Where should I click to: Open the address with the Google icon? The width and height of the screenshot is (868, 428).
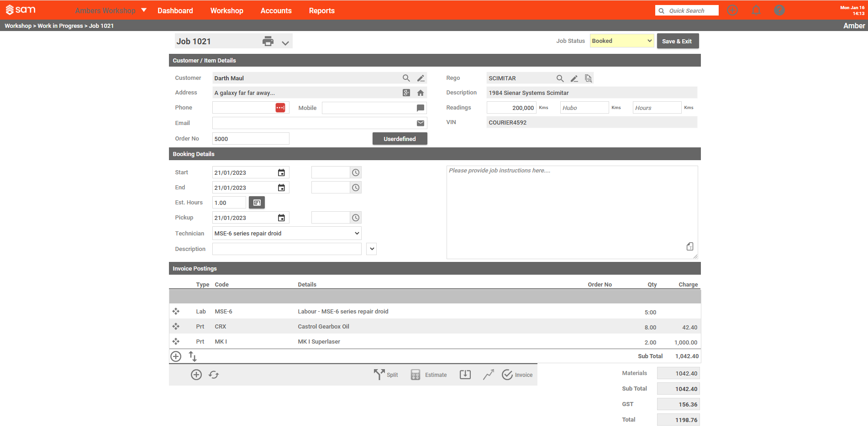tap(406, 93)
